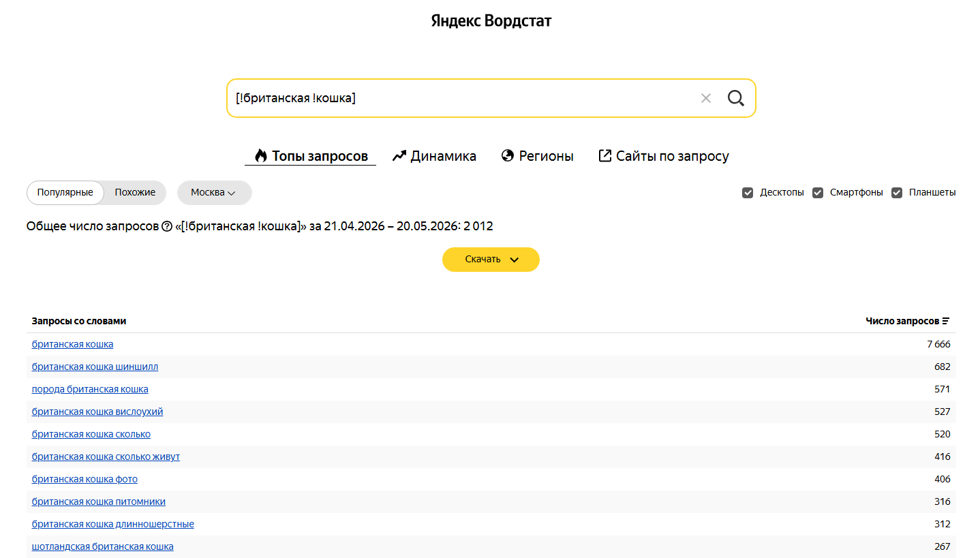Disable the Планшеты checkbox
Screen dimensions: 980x558
pos(897,193)
